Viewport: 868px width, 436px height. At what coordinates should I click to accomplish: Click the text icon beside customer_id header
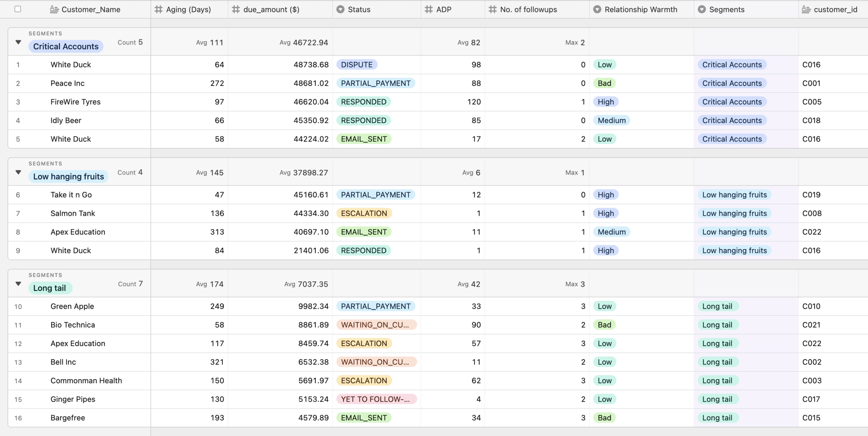tap(806, 9)
